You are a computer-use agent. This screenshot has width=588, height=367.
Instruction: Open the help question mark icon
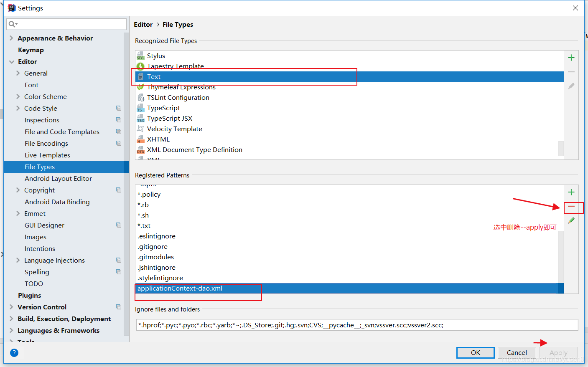coord(14,353)
